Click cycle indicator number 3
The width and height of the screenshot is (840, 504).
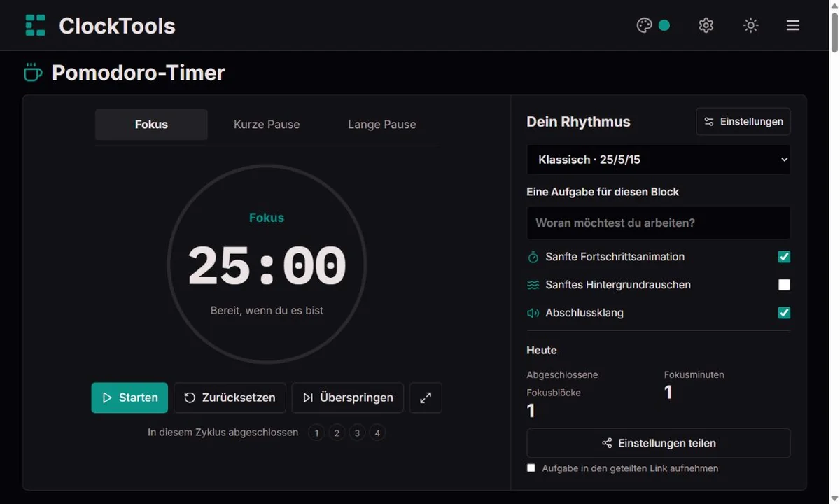[357, 433]
